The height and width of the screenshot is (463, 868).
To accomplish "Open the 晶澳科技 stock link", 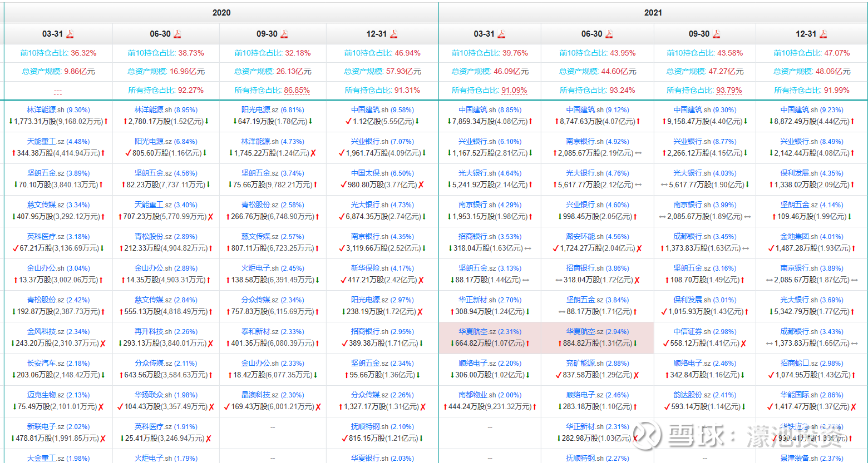I will click(x=256, y=395).
